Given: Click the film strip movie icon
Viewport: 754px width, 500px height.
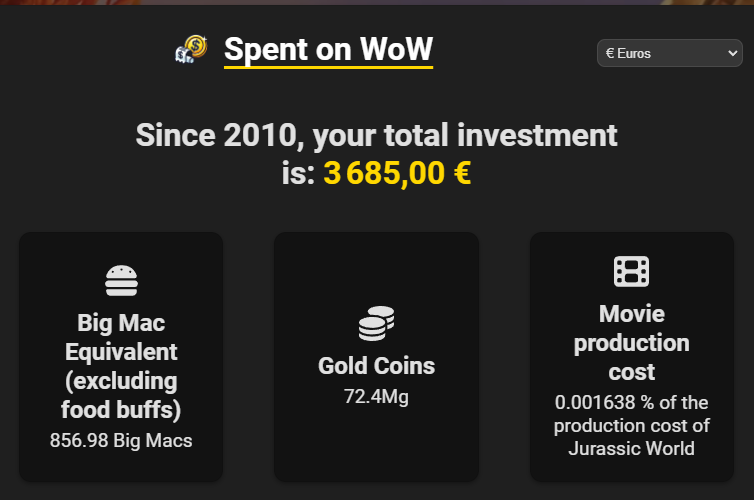Looking at the screenshot, I should pyautogui.click(x=631, y=271).
